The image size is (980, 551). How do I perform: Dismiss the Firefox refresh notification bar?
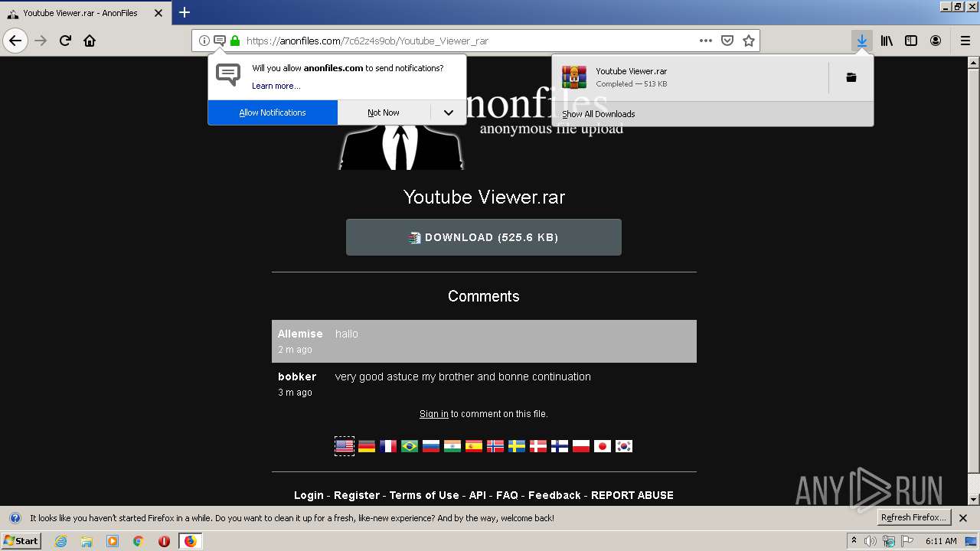click(x=963, y=518)
